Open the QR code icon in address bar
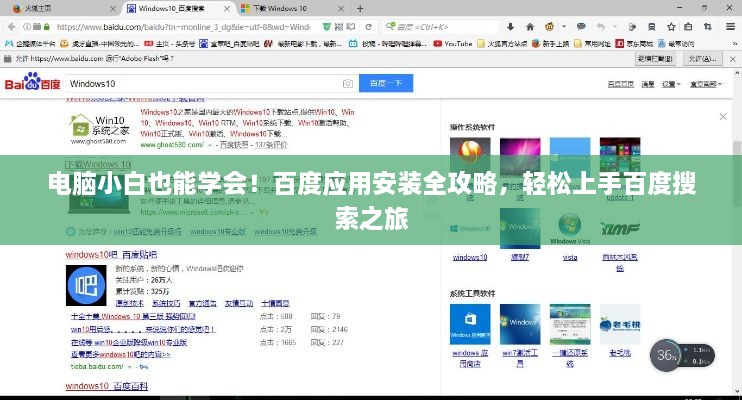Screen dimensions: 742x400 coord(339,27)
